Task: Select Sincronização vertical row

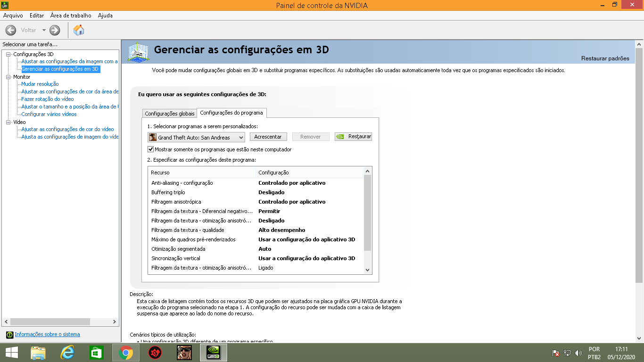Action: coord(256,258)
